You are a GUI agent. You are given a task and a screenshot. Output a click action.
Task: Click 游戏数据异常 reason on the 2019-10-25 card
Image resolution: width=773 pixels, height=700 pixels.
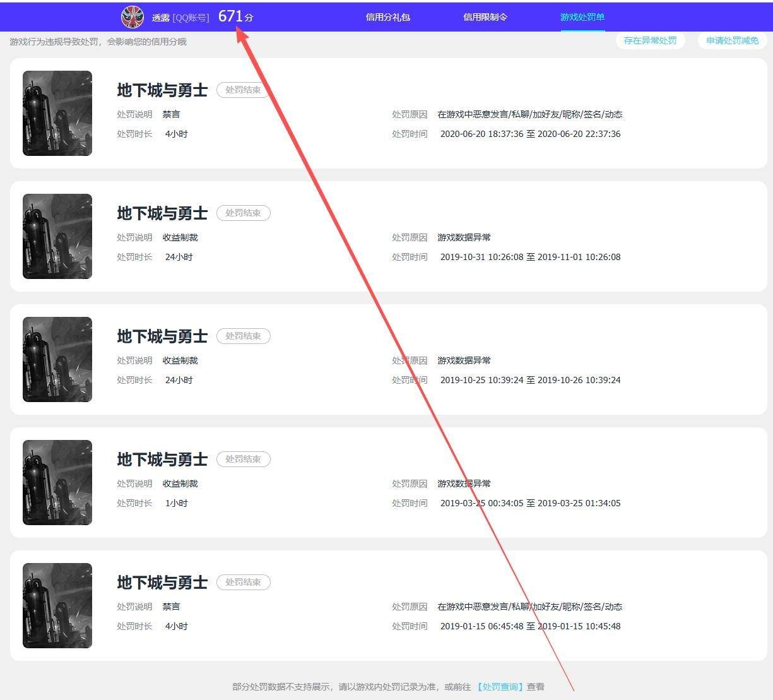click(464, 360)
